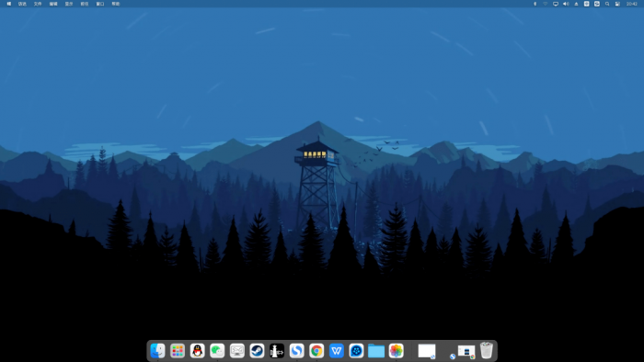Open Spotlight search in menu bar
Image resolution: width=644 pixels, height=362 pixels.
pyautogui.click(x=607, y=4)
